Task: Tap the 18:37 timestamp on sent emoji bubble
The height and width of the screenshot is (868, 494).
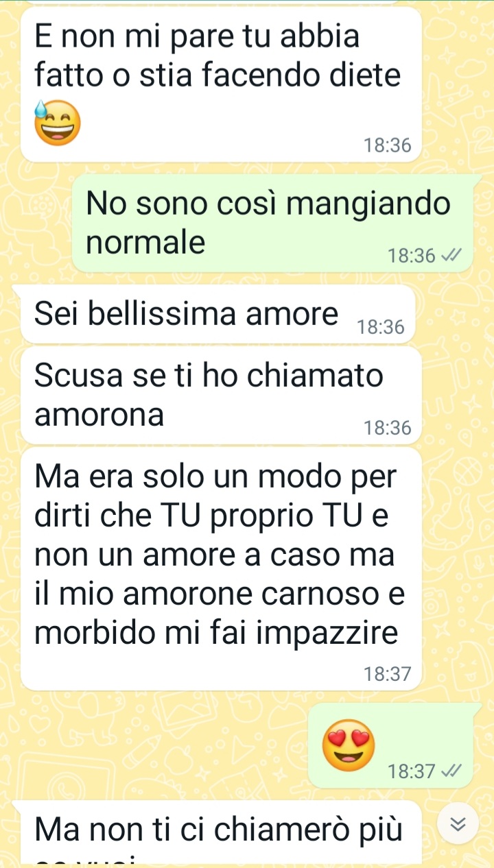Action: (412, 771)
